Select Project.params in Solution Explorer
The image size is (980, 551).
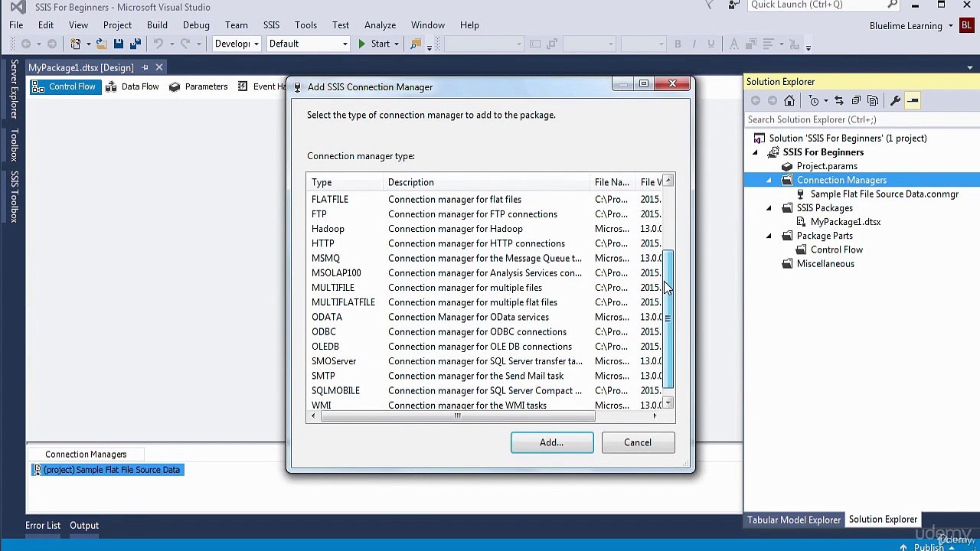coord(827,166)
